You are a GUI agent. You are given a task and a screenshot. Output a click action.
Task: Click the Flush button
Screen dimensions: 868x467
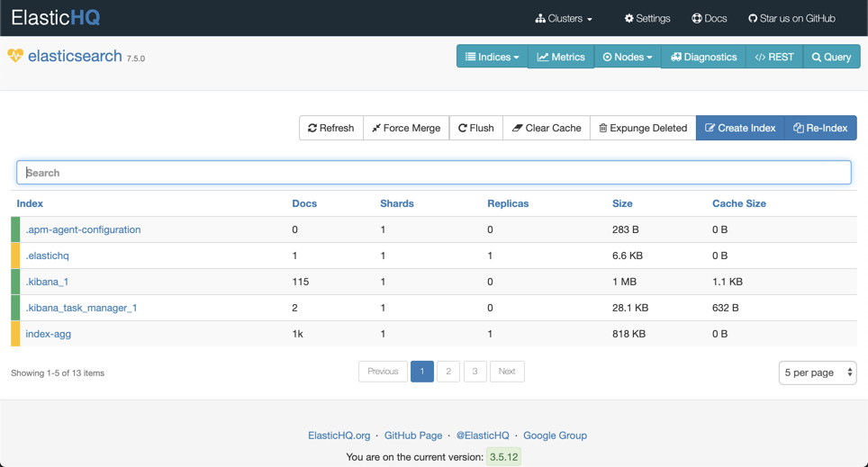pos(476,128)
